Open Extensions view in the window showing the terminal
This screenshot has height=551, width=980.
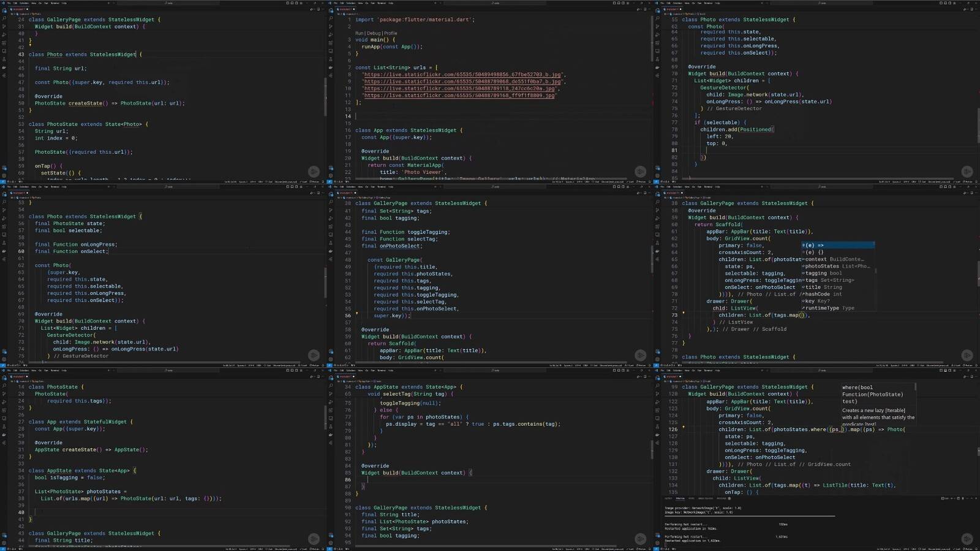pyautogui.click(x=657, y=411)
